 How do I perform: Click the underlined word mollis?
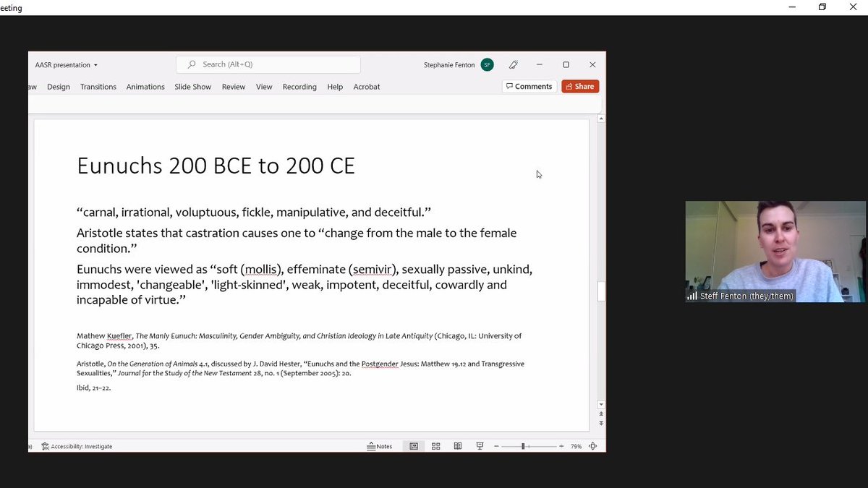(x=261, y=270)
